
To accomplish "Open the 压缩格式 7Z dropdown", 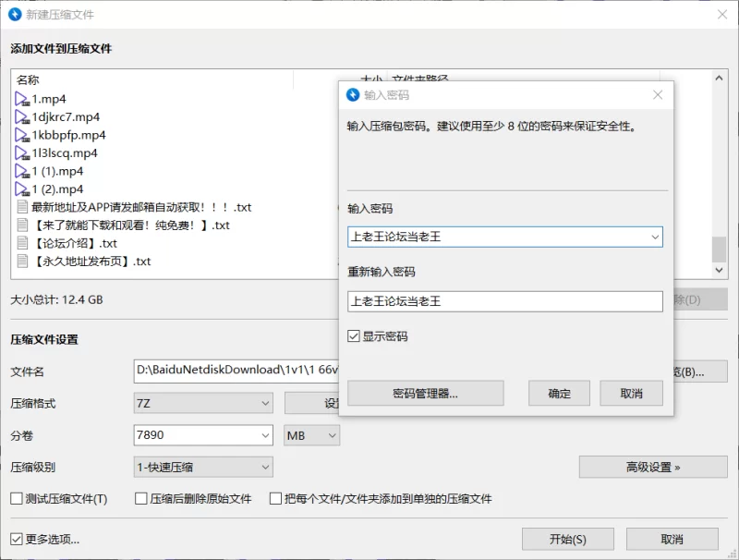I will pyautogui.click(x=203, y=404).
